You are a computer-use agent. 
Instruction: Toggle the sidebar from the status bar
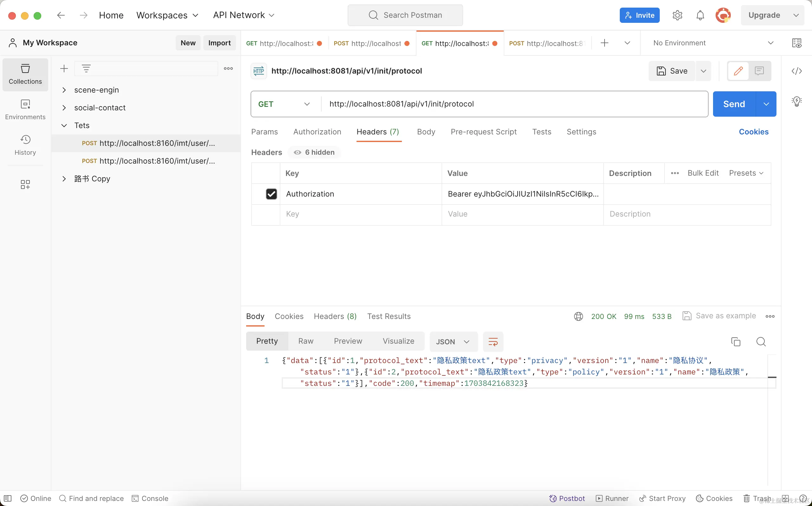(x=8, y=498)
